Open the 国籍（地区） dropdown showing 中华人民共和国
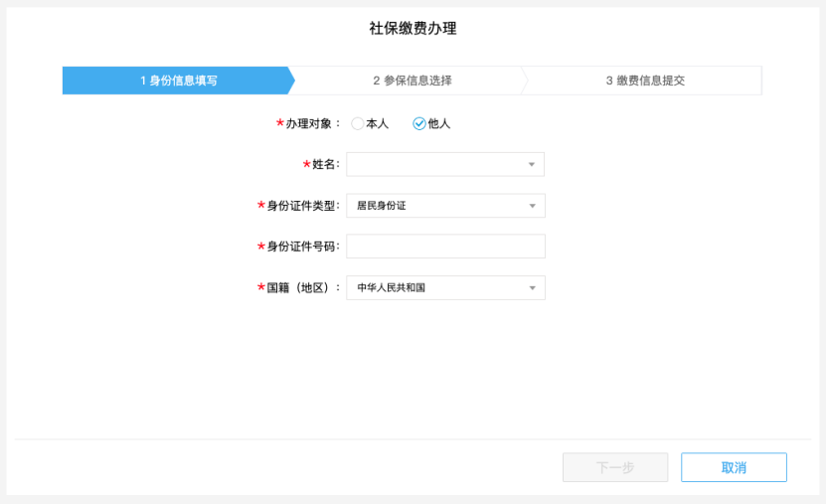 click(x=445, y=287)
